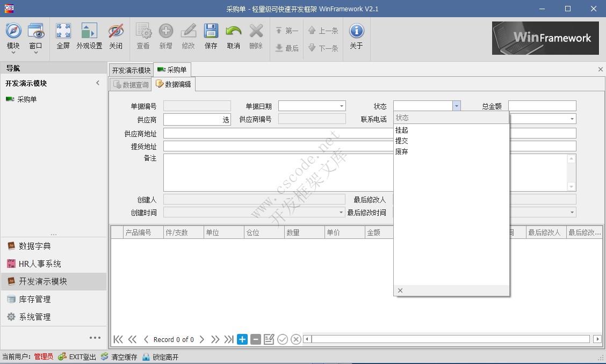Open the 窗口 window icon
This screenshot has height=364, width=606.
coord(35,37)
